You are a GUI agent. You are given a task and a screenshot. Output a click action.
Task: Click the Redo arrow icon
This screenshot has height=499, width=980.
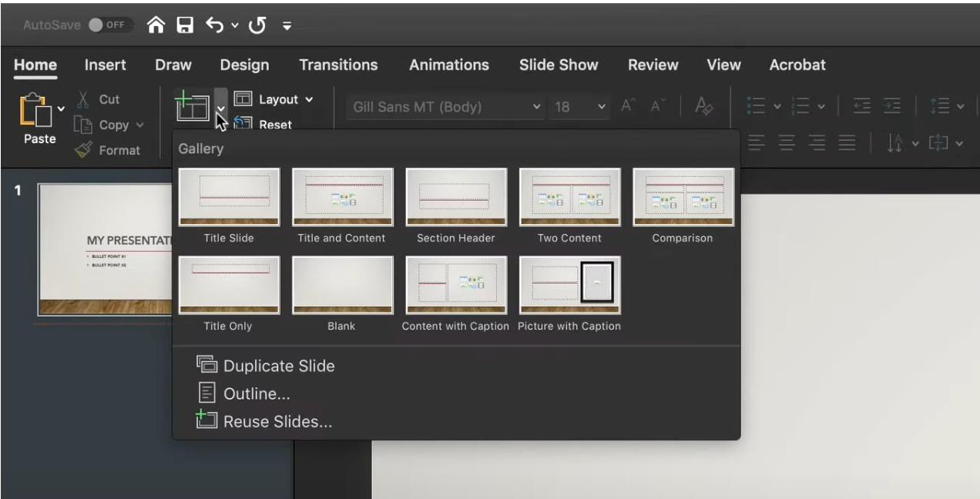pos(257,25)
